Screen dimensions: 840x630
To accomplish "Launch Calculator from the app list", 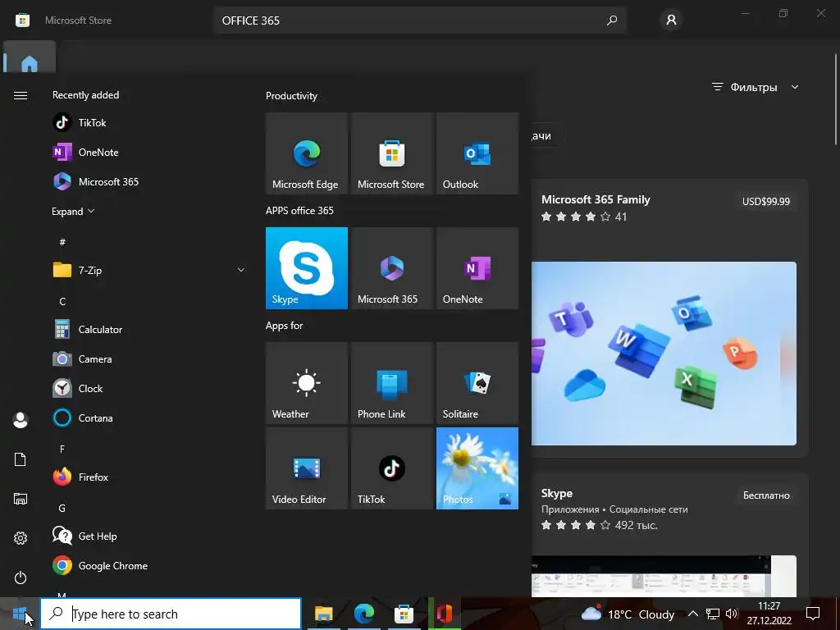I will coord(150,330).
